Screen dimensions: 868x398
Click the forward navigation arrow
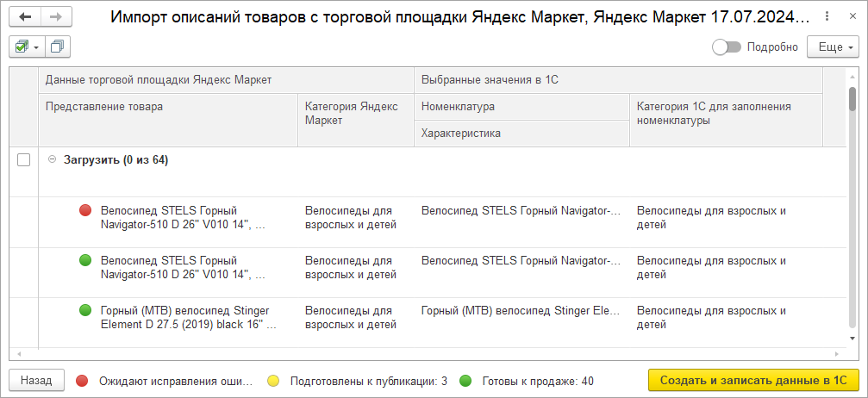[56, 17]
